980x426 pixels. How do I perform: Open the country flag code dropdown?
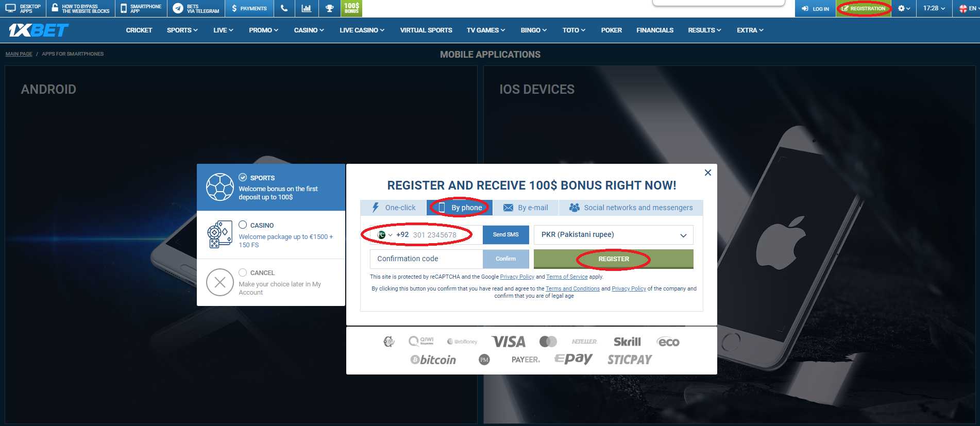pyautogui.click(x=384, y=235)
